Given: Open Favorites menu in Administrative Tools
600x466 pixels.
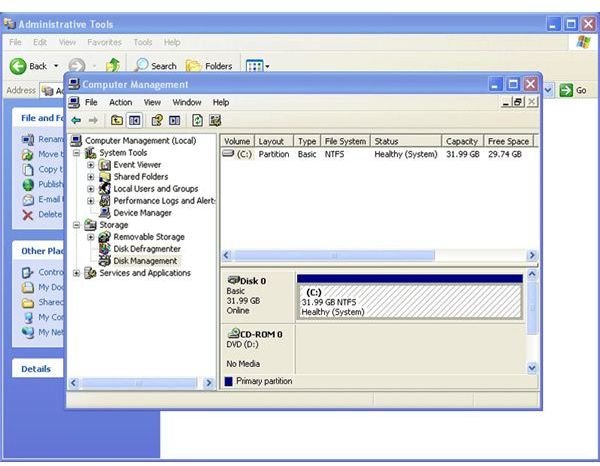Looking at the screenshot, I should click(104, 42).
